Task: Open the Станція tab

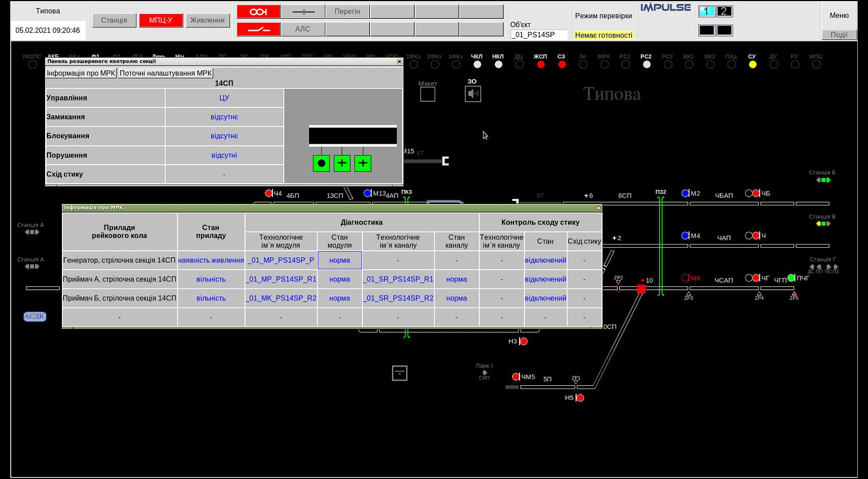Action: coord(114,20)
